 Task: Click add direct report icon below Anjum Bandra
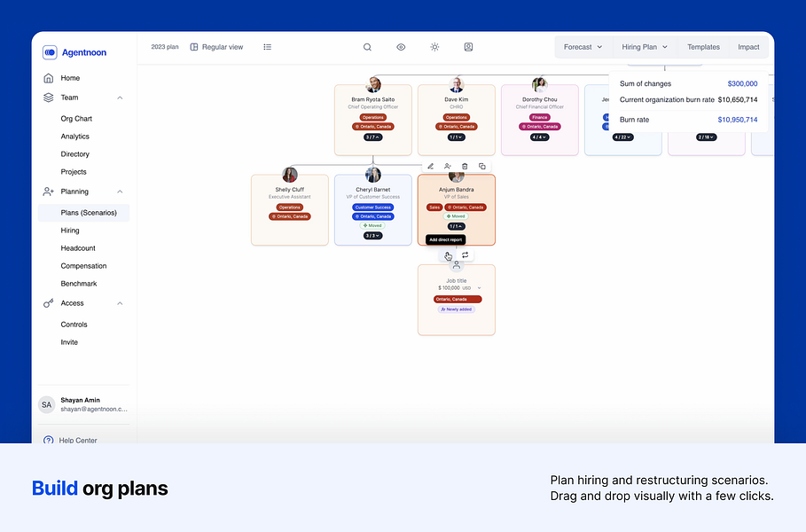(448, 255)
